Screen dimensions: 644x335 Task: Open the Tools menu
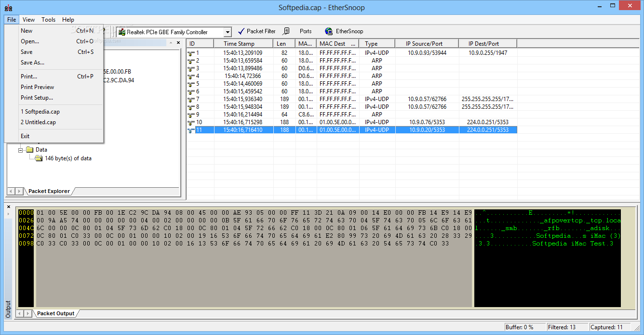[48, 20]
